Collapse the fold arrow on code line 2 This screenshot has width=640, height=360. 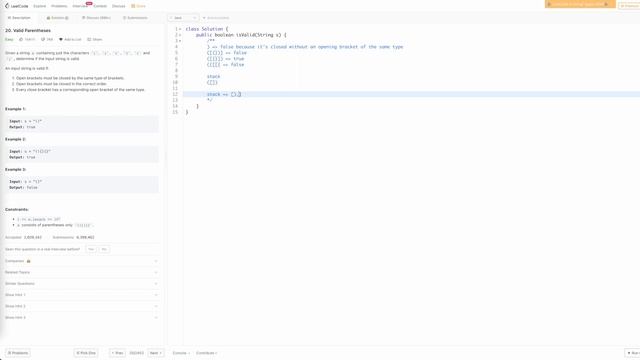tap(180, 35)
